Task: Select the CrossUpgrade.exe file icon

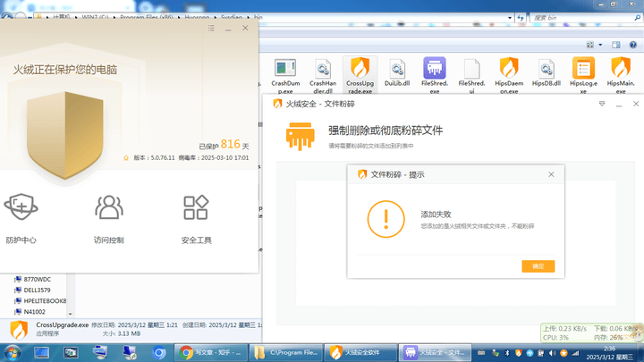Action: pos(360,68)
